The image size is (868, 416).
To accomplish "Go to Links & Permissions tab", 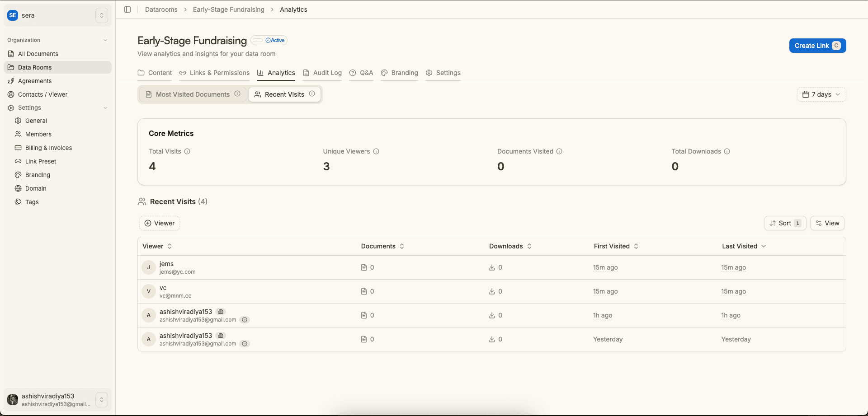I will click(214, 73).
